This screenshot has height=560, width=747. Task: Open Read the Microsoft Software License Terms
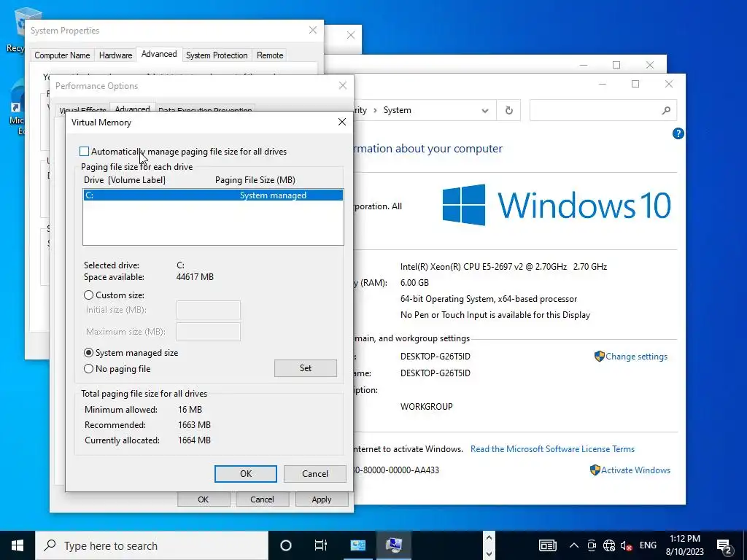[553, 449]
